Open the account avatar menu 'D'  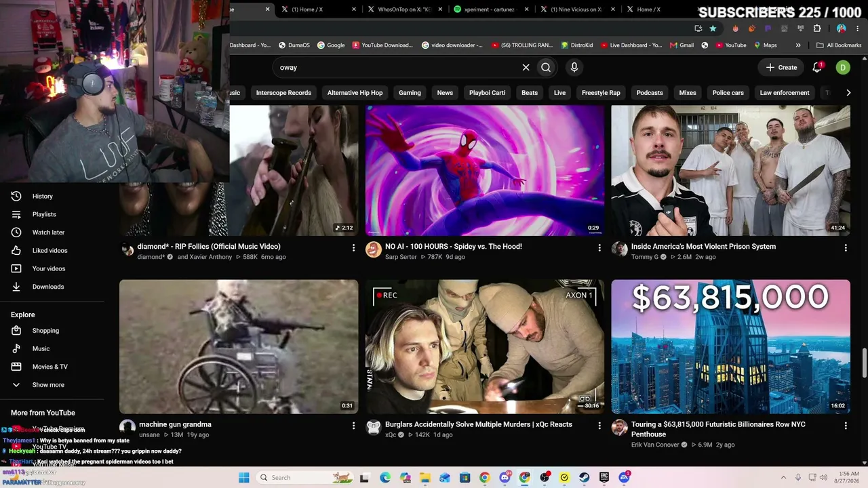(x=843, y=67)
